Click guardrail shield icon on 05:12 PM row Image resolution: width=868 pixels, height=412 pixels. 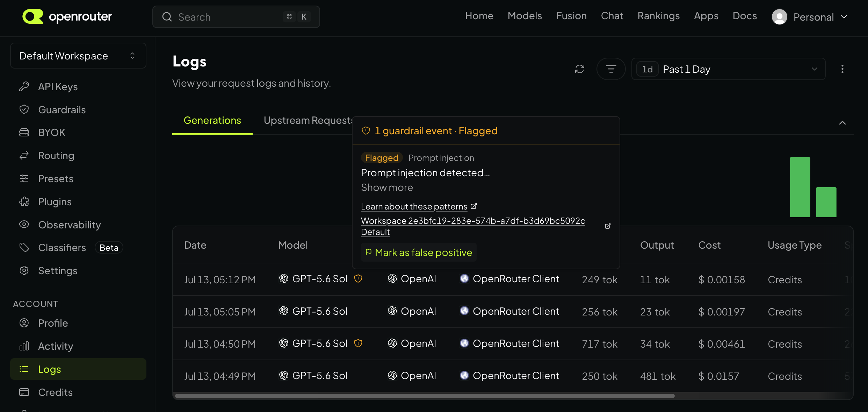tap(358, 278)
